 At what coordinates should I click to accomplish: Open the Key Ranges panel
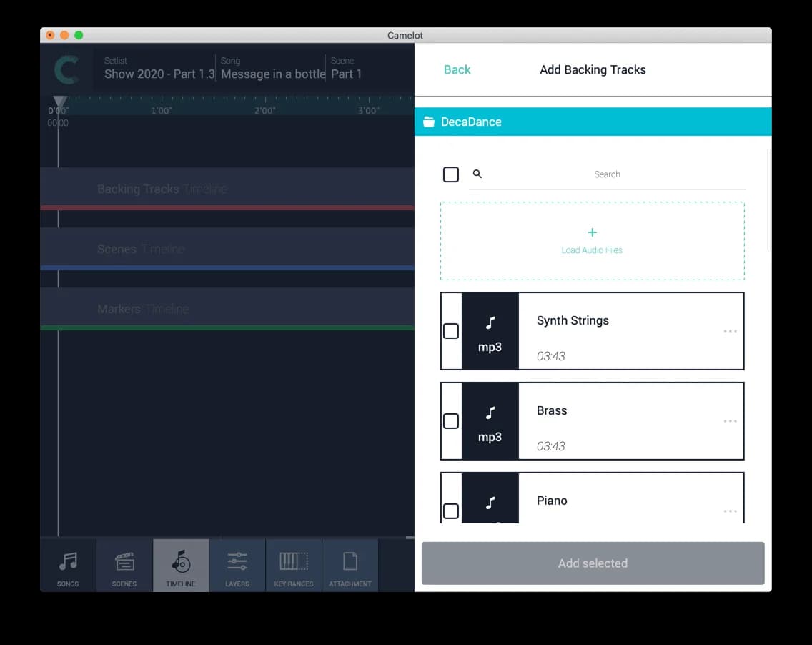click(x=294, y=565)
